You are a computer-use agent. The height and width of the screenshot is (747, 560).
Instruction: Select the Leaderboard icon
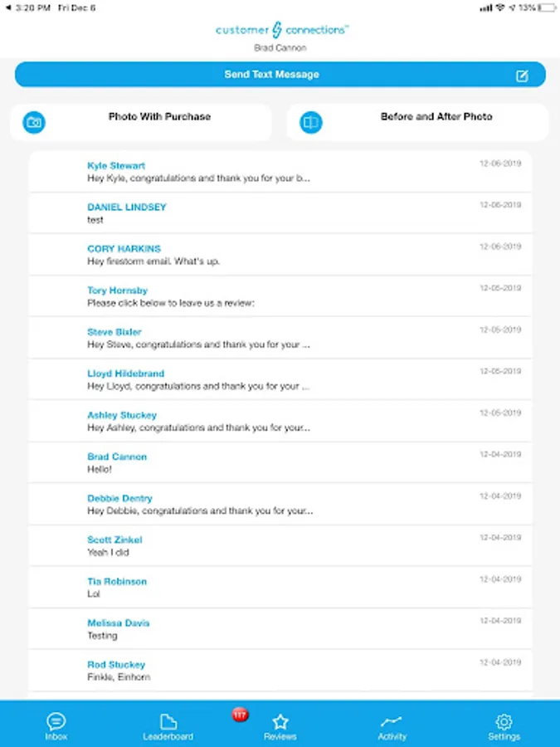[168, 720]
